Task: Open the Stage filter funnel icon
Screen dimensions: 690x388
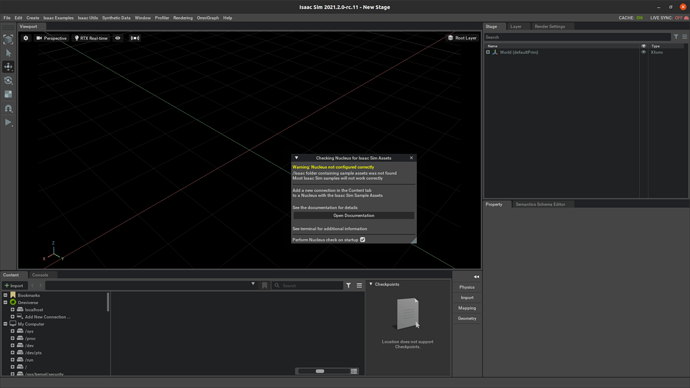Action: point(676,37)
